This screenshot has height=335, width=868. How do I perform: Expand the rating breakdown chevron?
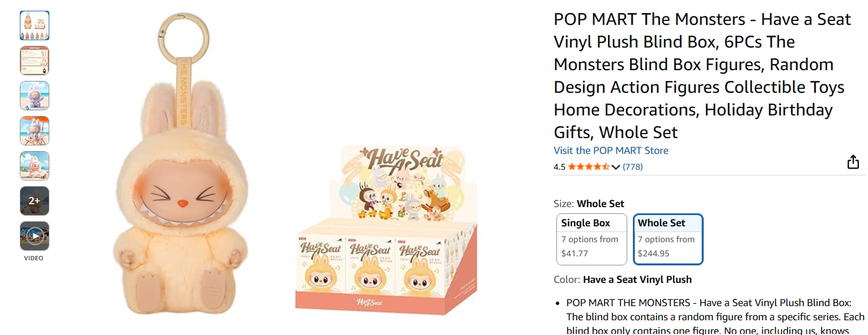[616, 167]
